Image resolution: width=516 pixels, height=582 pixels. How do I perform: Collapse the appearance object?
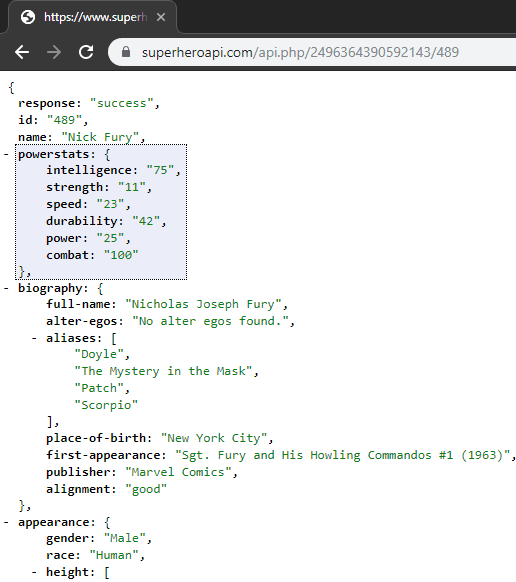(6, 522)
